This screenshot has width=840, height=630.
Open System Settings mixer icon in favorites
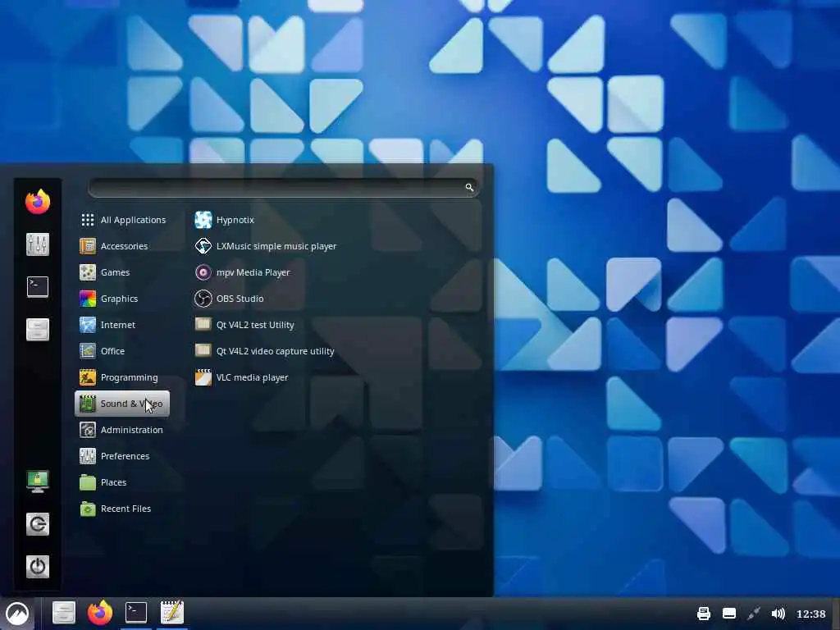pos(38,244)
